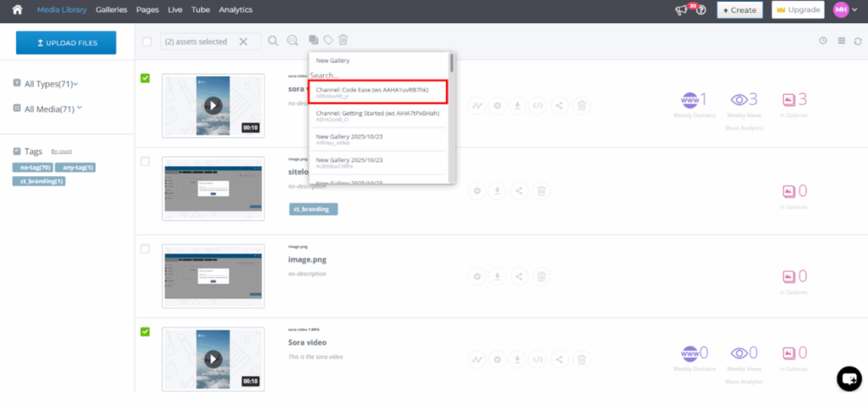The image size is (868, 406).
Task: Click the refresh icon at top right
Action: pyautogui.click(x=858, y=41)
